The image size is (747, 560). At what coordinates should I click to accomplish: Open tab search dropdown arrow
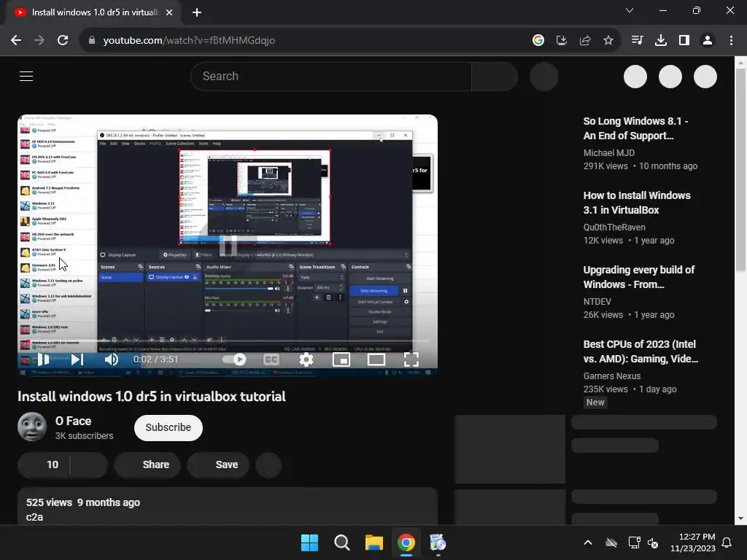(x=630, y=10)
